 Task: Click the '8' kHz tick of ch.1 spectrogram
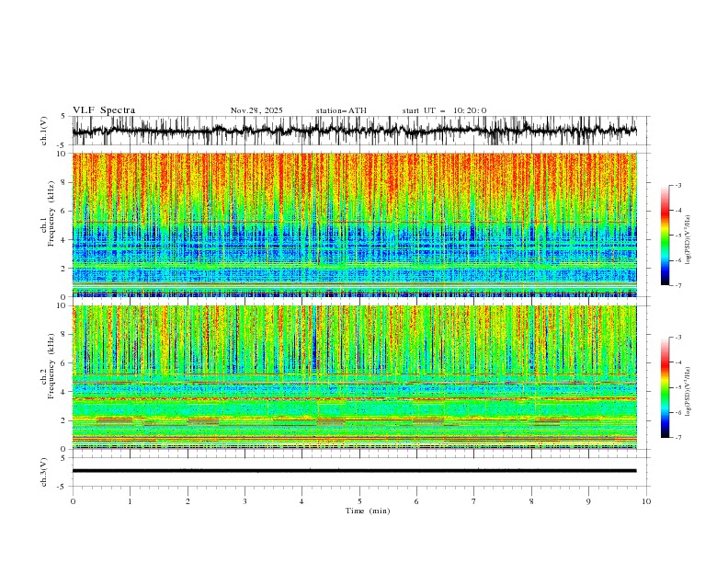coord(64,182)
